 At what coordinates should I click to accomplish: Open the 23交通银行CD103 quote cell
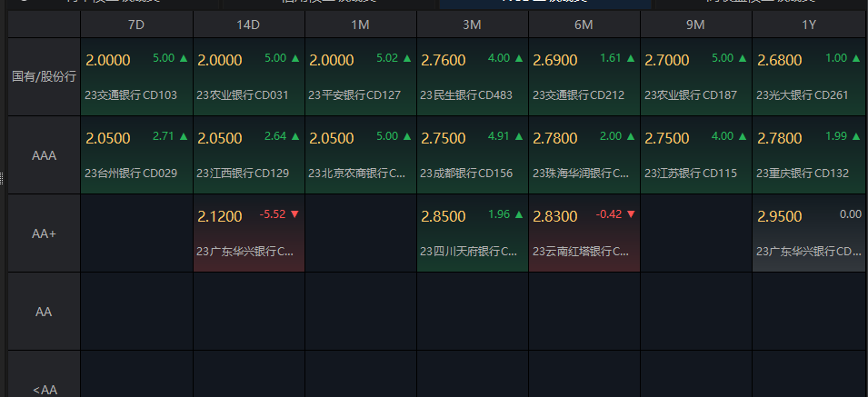click(136, 77)
